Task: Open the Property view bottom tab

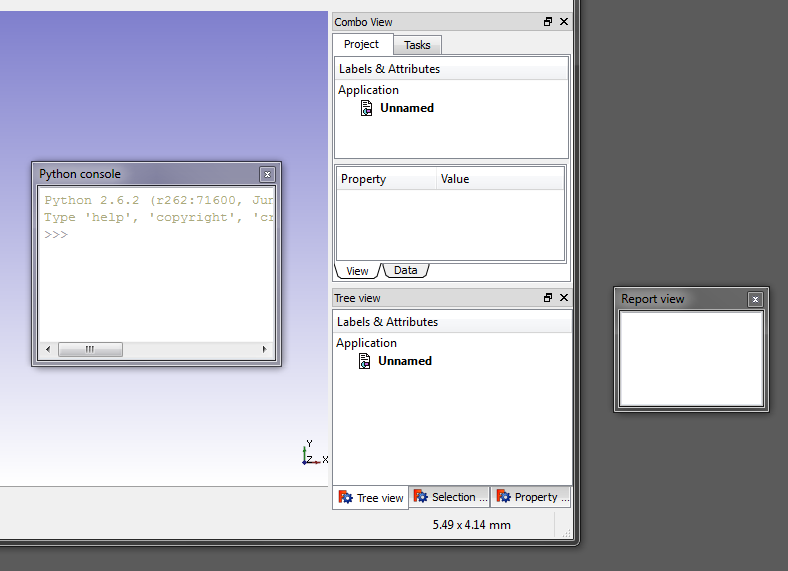Action: 532,497
